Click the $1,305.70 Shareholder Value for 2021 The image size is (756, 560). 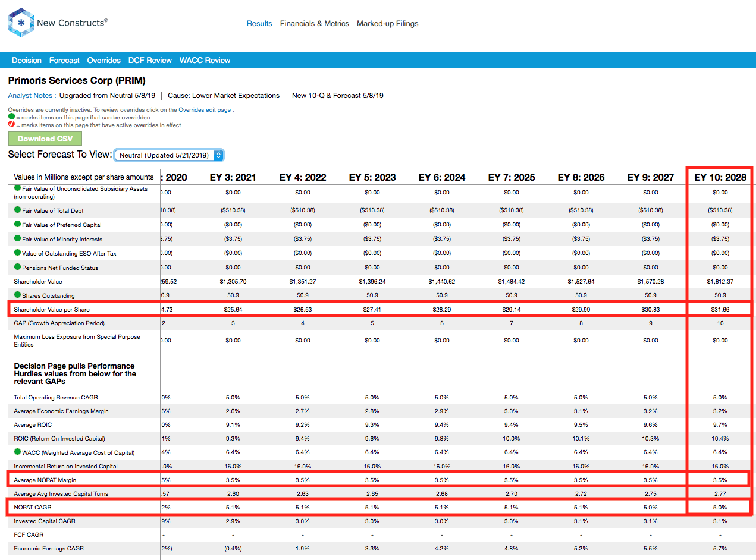[233, 281]
